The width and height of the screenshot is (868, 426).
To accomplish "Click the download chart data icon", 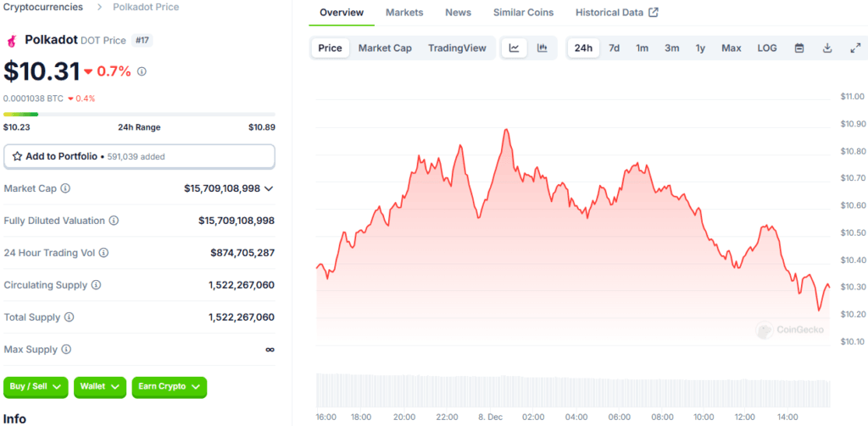I will coord(827,48).
